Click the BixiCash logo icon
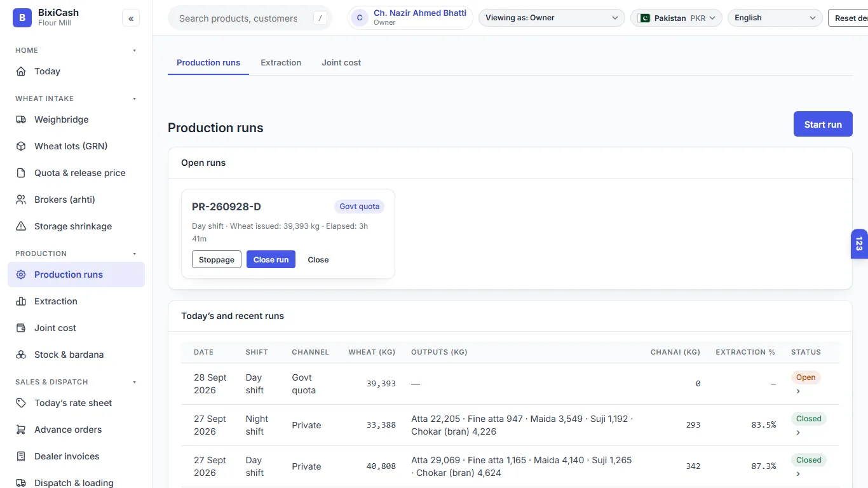 click(22, 18)
